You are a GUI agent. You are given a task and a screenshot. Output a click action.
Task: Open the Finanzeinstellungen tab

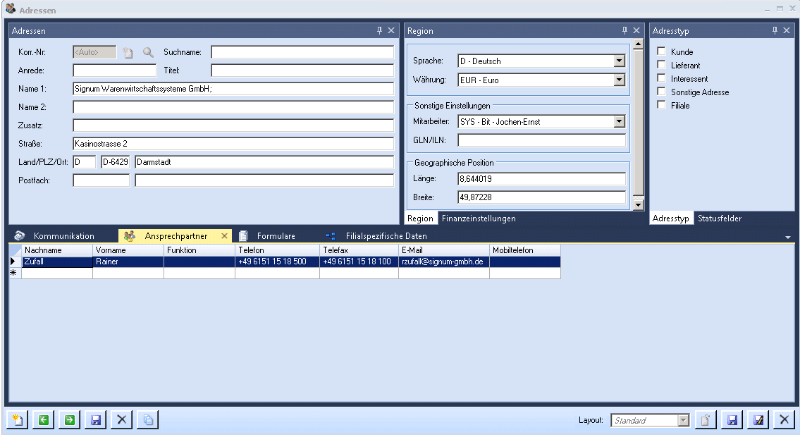(x=478, y=218)
